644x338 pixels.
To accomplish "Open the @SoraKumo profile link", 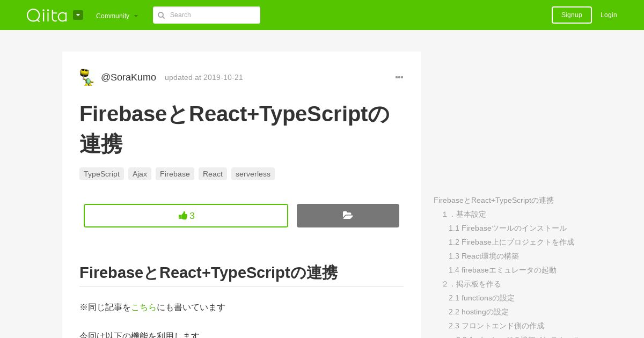I will click(128, 77).
